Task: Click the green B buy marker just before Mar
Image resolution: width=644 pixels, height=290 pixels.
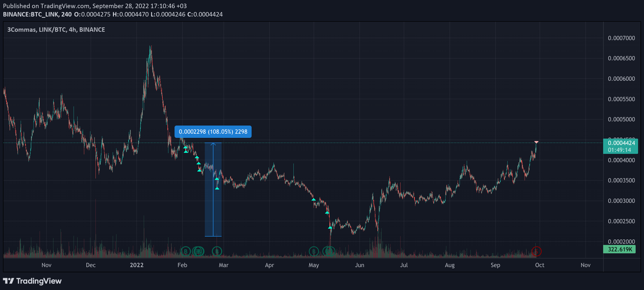Action: pos(217,251)
